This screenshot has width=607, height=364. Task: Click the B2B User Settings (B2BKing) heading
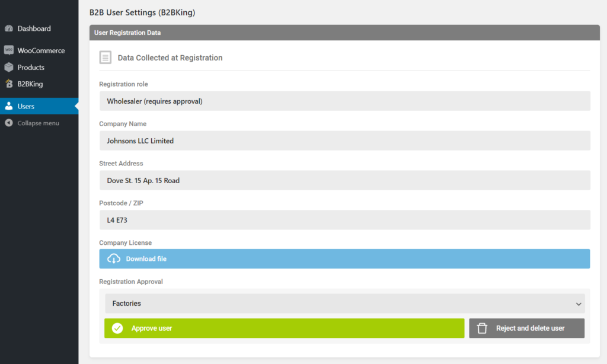(142, 12)
